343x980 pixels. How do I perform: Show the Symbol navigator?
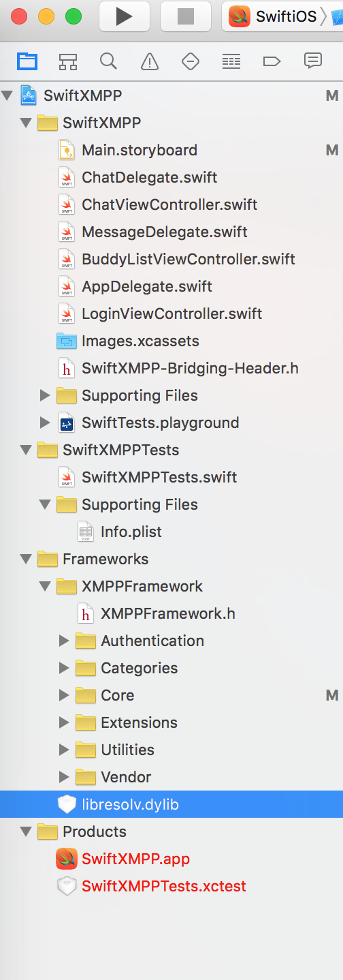[x=67, y=61]
